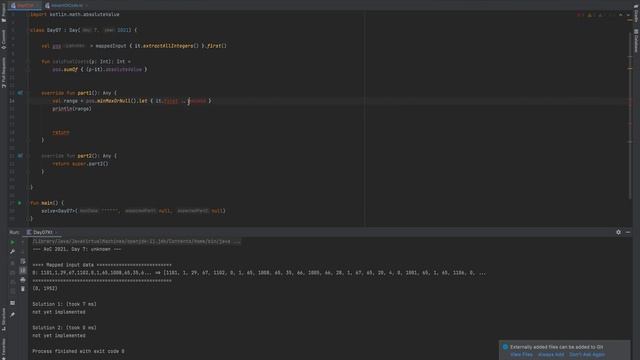
Task: Click the pin tab icon in Run sidebar
Action: [x=12, y=315]
